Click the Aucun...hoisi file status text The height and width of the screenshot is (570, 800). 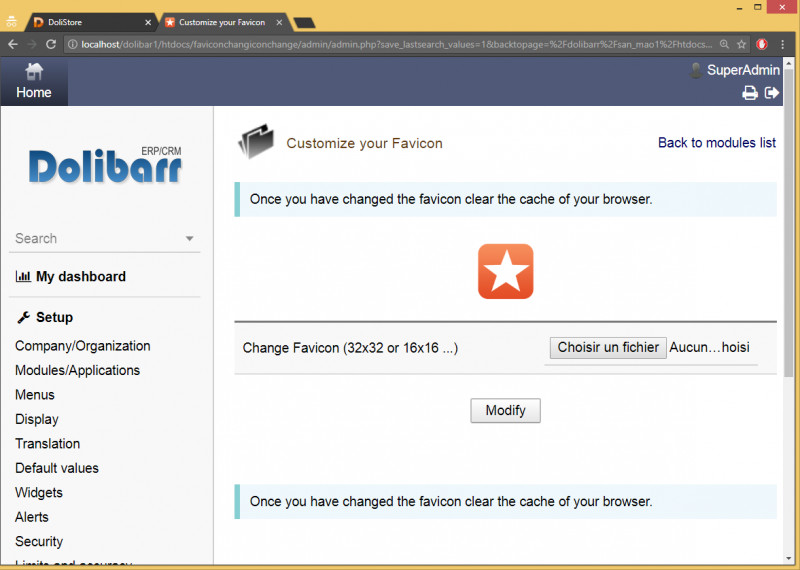click(x=709, y=348)
